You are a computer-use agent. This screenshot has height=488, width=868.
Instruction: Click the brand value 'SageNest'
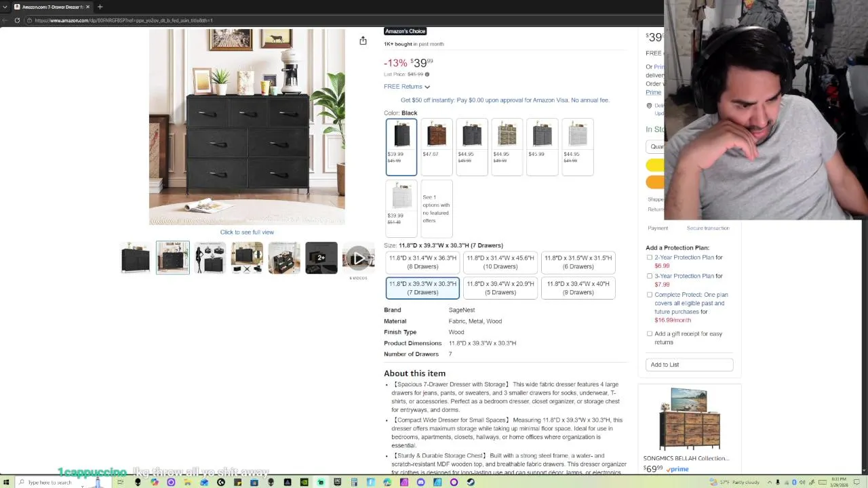(462, 310)
